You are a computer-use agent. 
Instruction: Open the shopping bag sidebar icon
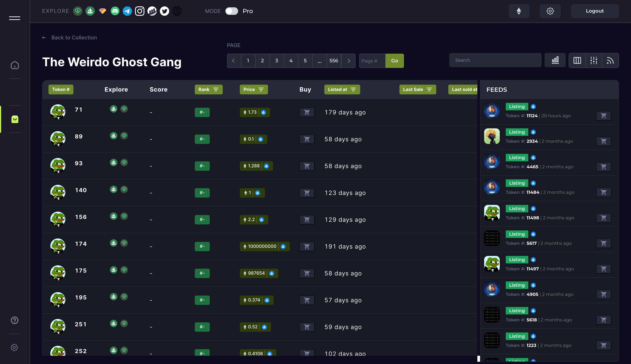click(x=15, y=119)
